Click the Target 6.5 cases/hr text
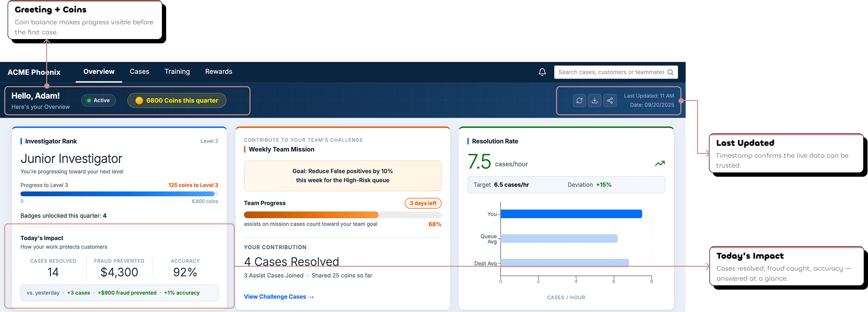Image resolution: width=868 pixels, height=312 pixels. pyautogui.click(x=501, y=185)
